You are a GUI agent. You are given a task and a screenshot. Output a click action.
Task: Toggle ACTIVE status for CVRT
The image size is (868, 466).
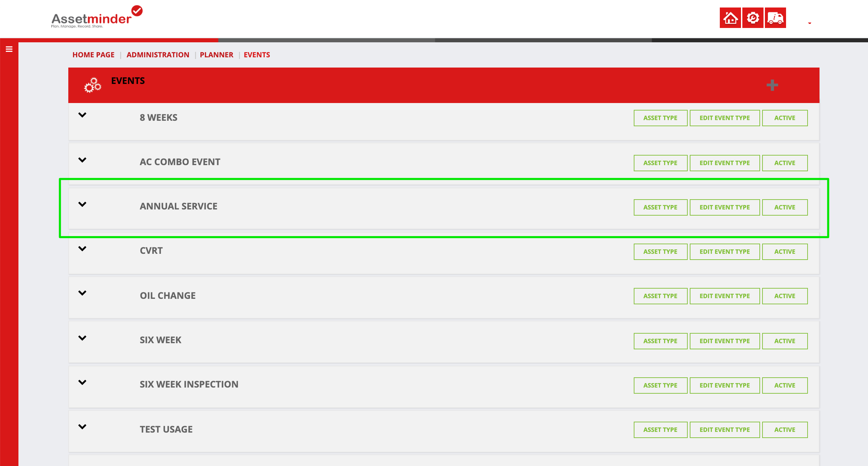tap(785, 252)
